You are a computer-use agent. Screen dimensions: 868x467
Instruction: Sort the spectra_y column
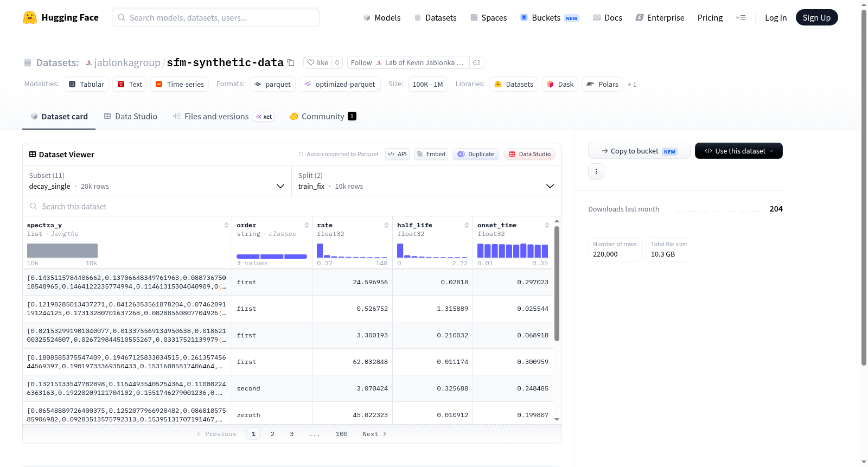coord(226,225)
